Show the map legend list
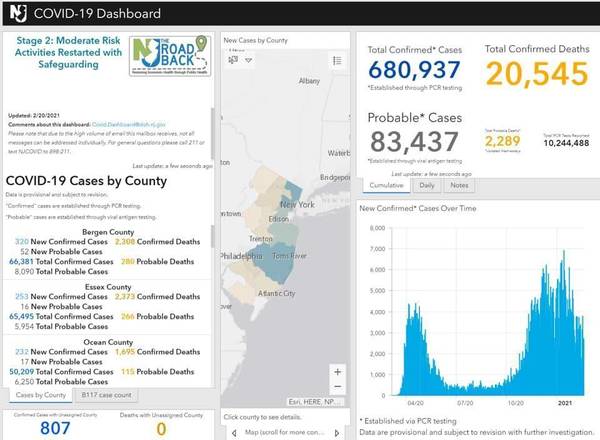Image resolution: width=600 pixels, height=440 pixels. [x=337, y=60]
